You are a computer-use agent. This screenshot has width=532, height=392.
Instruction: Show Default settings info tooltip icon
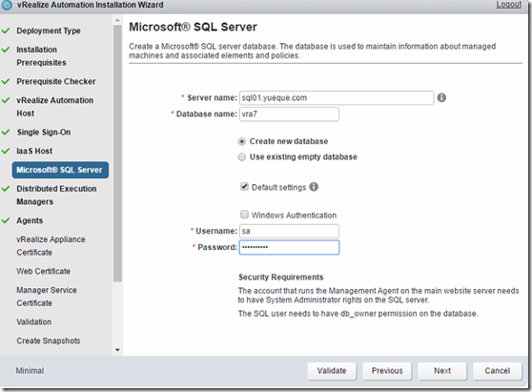314,187
